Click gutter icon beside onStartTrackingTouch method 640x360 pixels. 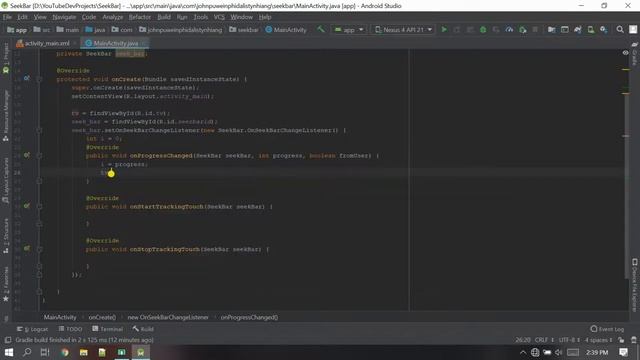point(27,206)
